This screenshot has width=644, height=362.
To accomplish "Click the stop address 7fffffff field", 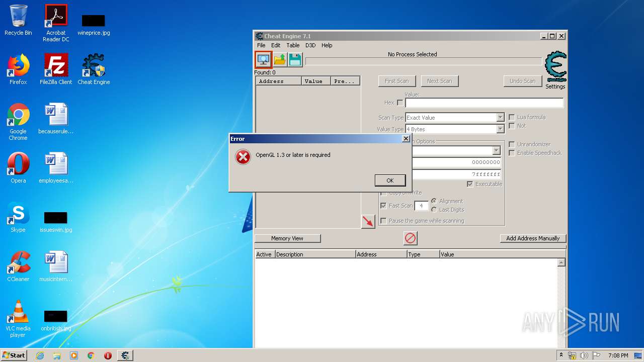I will (456, 174).
